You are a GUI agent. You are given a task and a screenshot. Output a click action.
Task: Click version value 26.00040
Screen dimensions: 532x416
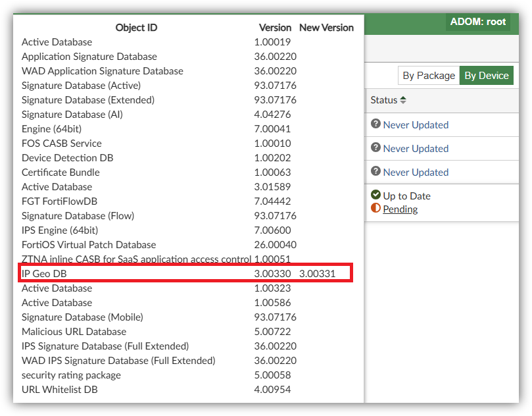[x=275, y=245]
